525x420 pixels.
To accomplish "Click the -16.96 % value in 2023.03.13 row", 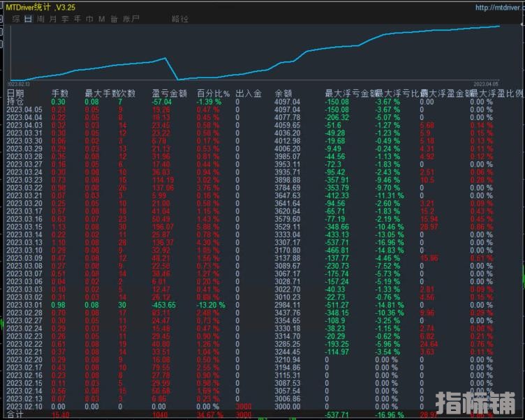I will [390, 242].
